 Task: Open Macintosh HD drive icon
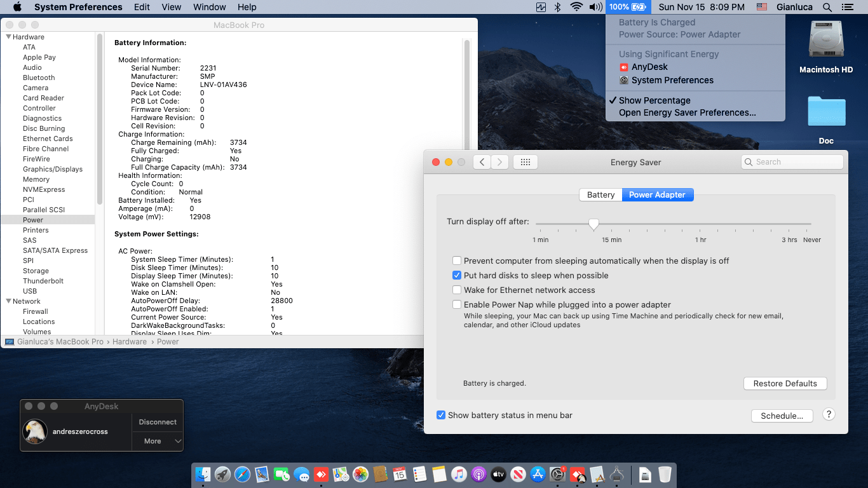(826, 41)
